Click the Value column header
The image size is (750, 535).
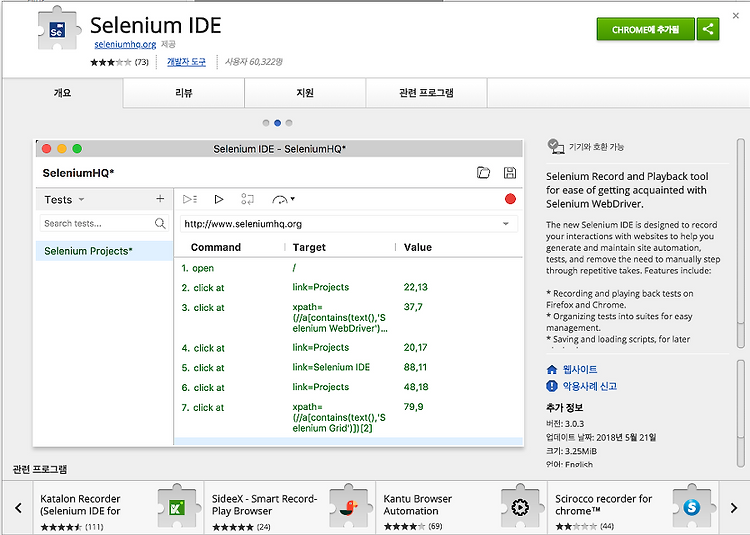pos(418,247)
